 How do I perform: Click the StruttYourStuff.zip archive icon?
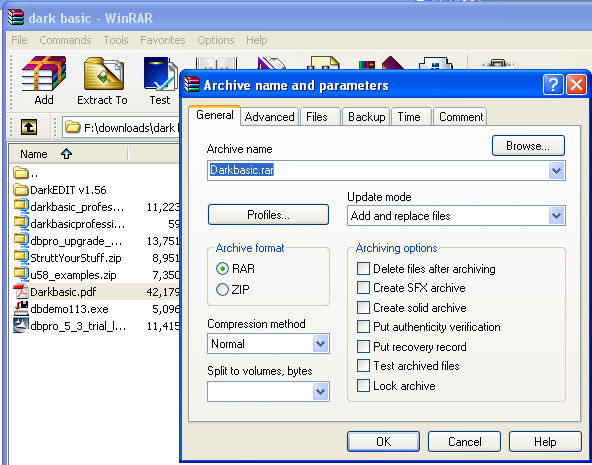(x=20, y=257)
